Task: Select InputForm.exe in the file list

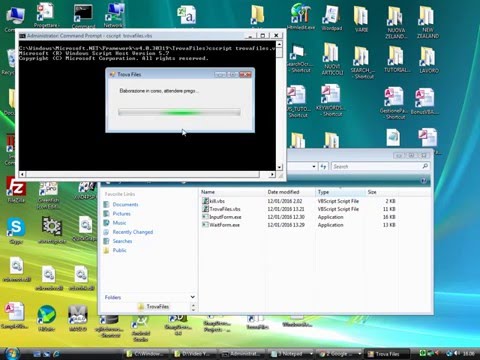Action: pyautogui.click(x=222, y=217)
